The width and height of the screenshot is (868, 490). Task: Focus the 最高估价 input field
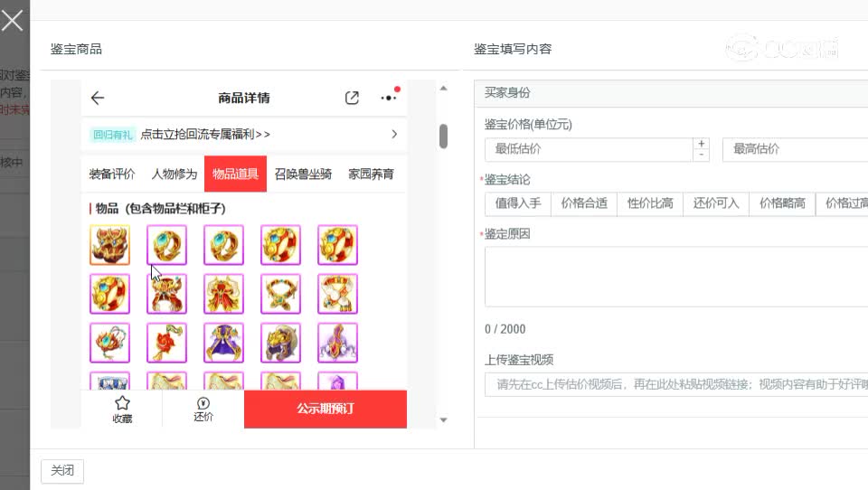[795, 149]
